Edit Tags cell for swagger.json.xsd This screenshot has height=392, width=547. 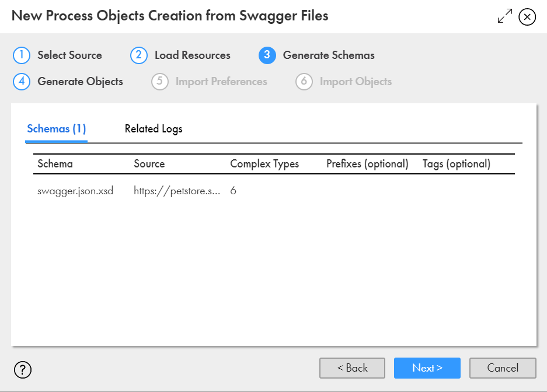click(467, 191)
